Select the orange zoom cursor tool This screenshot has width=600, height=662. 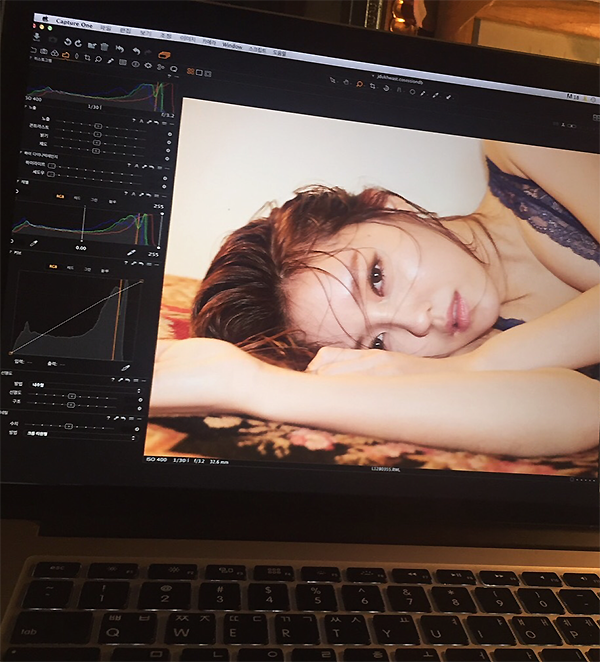[x=359, y=85]
